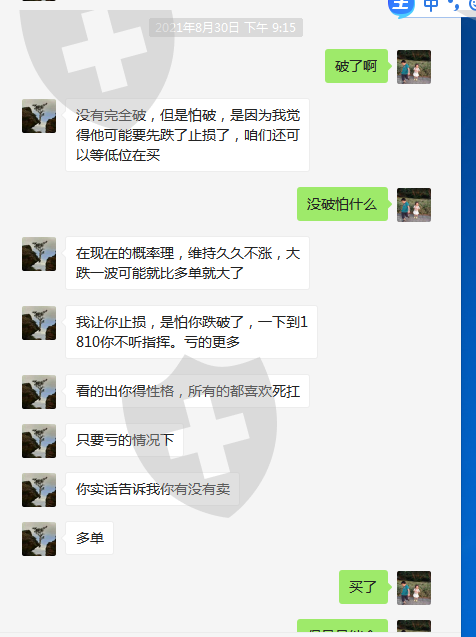This screenshot has height=637, width=476.
Task: Toggle the punctuation mode icon beside 中
Action: point(454,5)
